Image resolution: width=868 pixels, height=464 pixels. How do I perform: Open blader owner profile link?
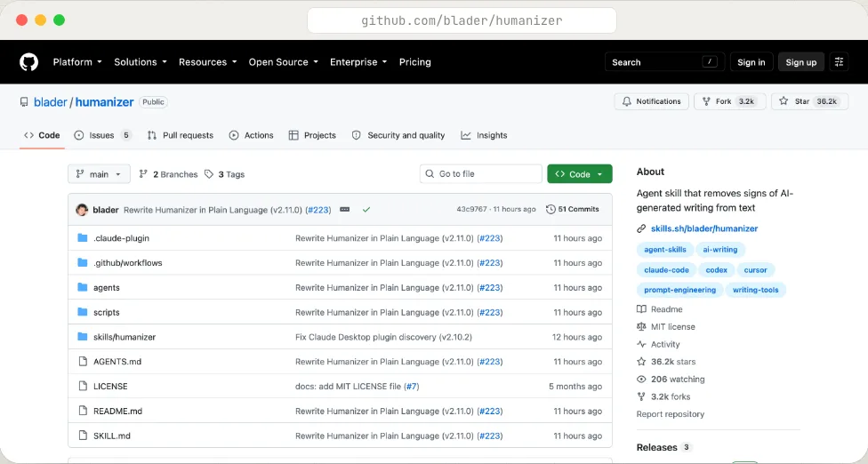click(51, 102)
